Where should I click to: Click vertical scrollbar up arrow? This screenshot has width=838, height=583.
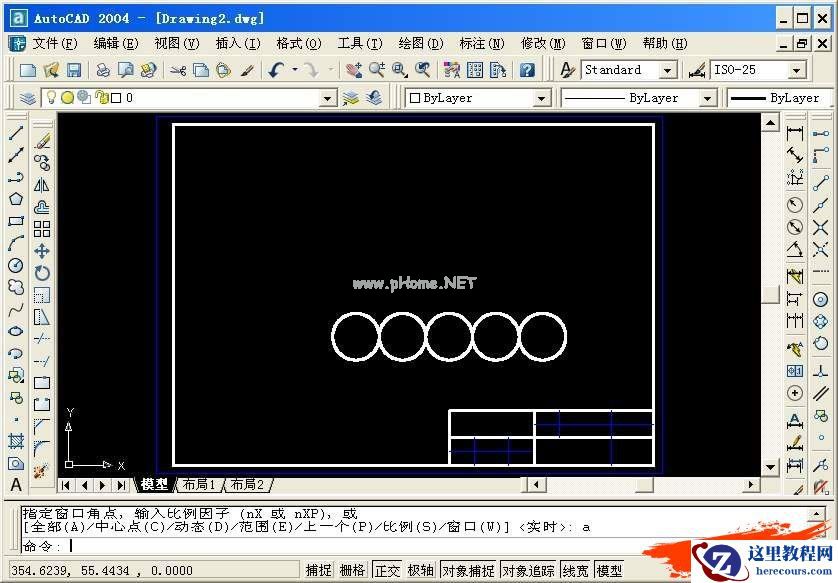[x=770, y=123]
